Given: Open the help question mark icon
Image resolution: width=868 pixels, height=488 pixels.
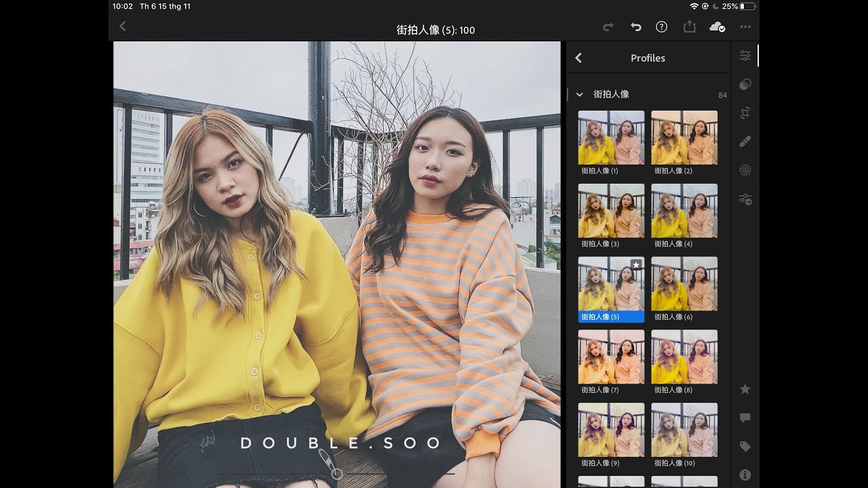Looking at the screenshot, I should (x=662, y=27).
